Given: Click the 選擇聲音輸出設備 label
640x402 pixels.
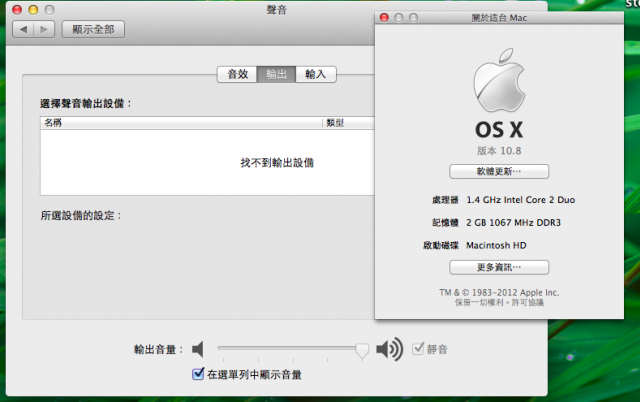Looking at the screenshot, I should click(86, 104).
